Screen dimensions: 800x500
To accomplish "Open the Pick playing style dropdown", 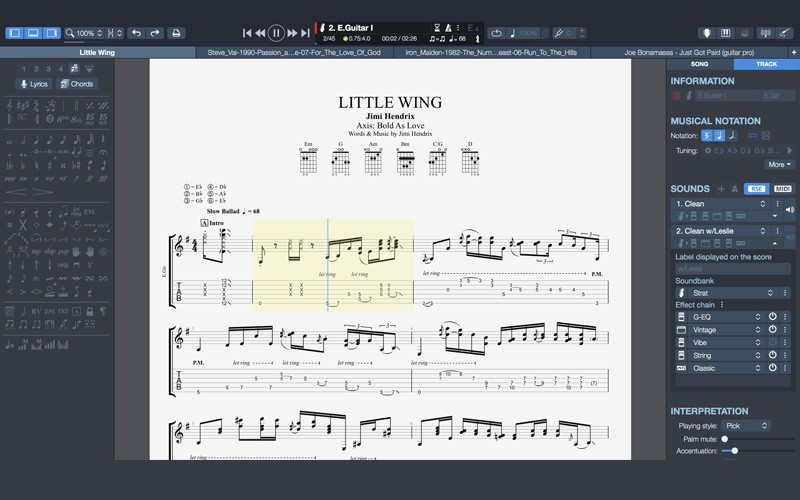I will click(746, 426).
